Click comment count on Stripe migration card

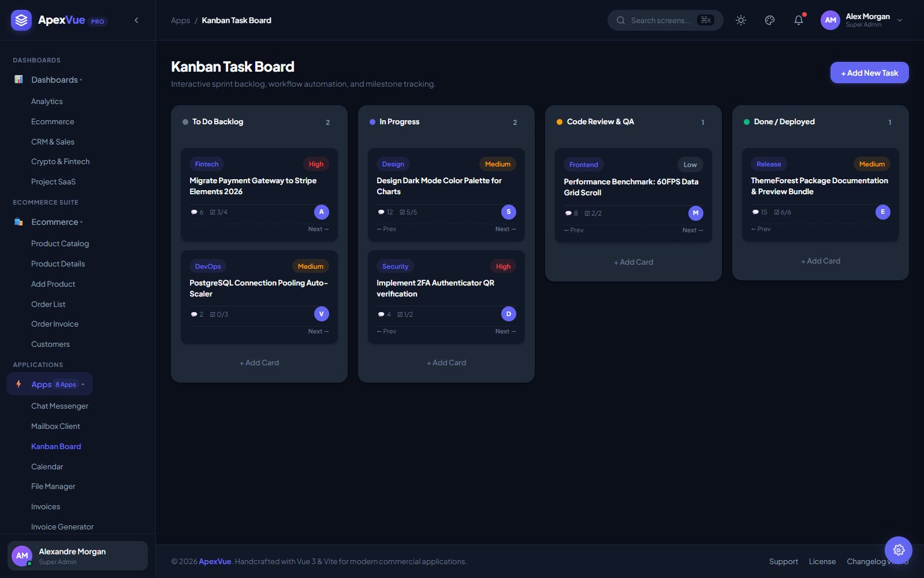point(197,212)
